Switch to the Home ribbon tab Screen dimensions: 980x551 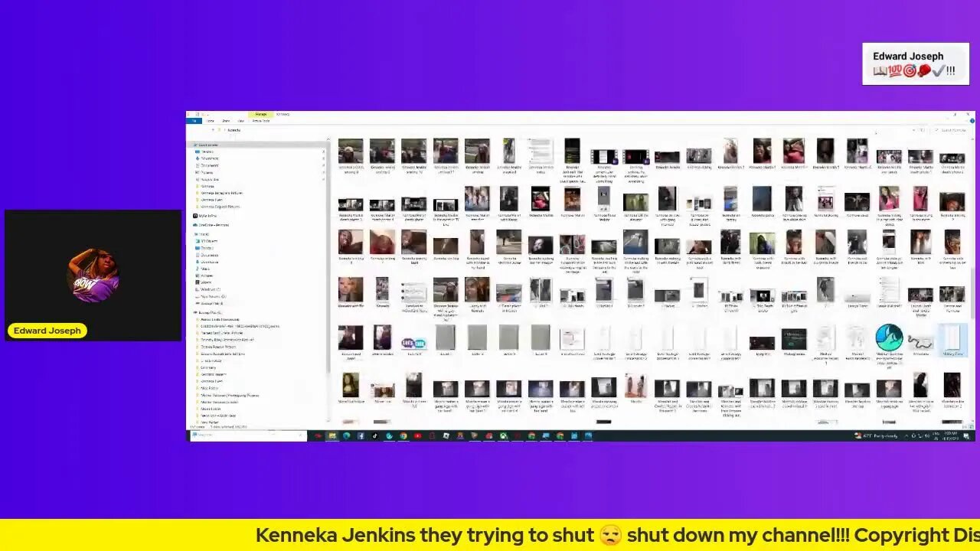pyautogui.click(x=211, y=121)
